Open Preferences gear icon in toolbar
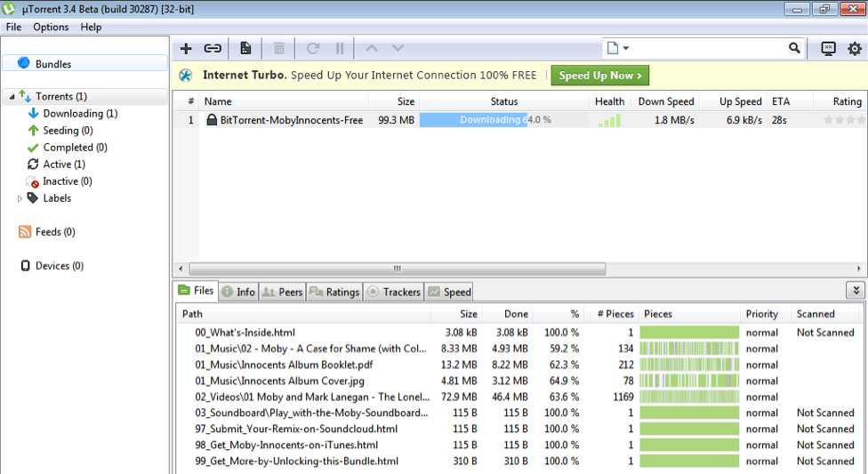The height and width of the screenshot is (474, 868). pos(855,49)
